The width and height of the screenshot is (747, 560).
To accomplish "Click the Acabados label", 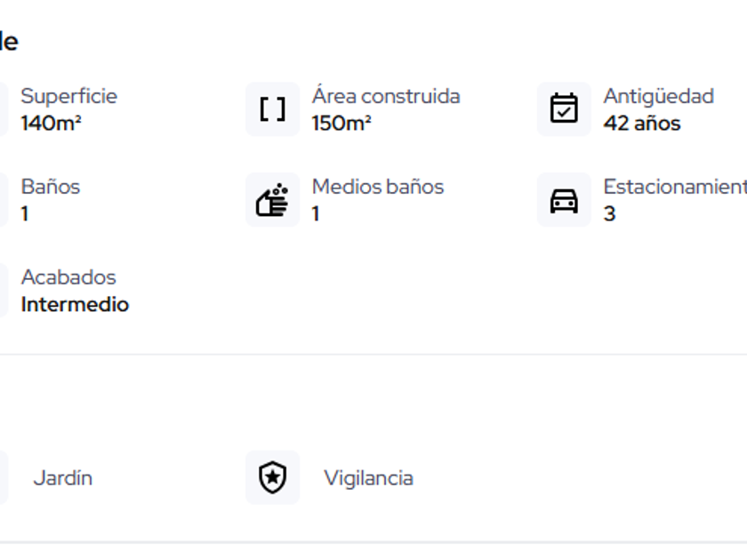I will [x=68, y=277].
